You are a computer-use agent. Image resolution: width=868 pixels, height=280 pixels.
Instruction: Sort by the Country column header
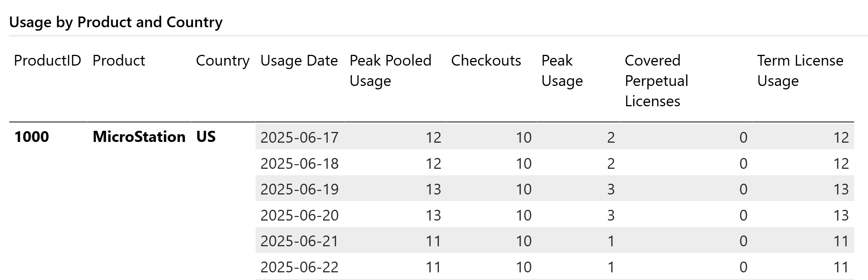[x=223, y=61]
